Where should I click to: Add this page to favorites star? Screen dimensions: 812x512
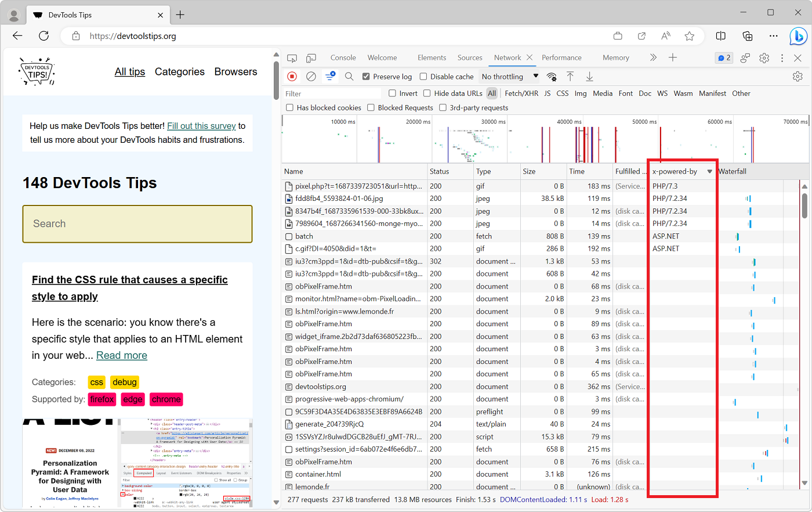point(689,36)
